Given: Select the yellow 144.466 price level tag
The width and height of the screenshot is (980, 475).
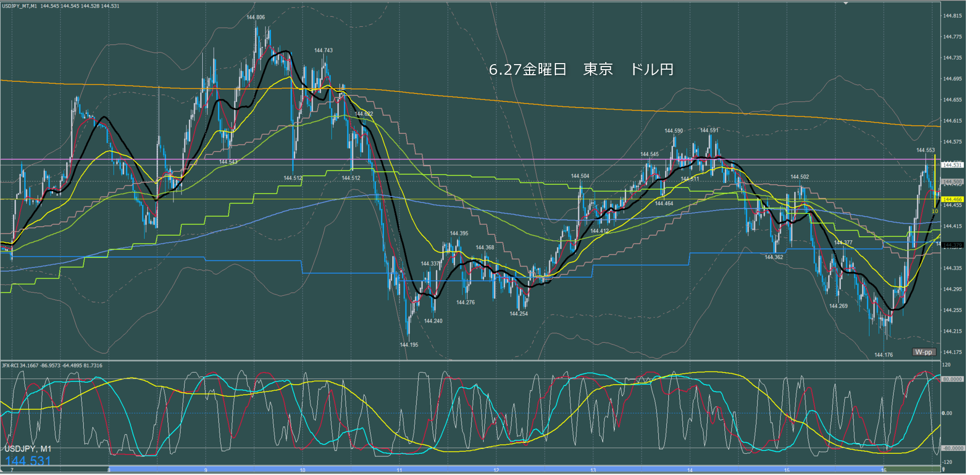Looking at the screenshot, I should 952,199.
